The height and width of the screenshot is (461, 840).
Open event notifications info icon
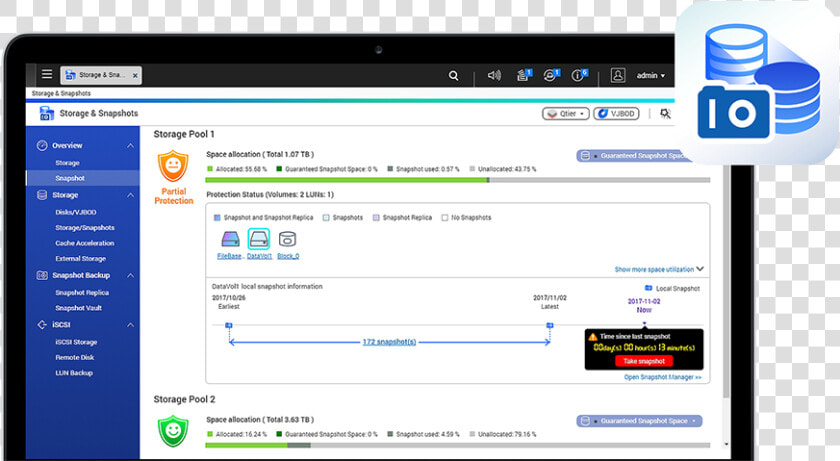[579, 75]
